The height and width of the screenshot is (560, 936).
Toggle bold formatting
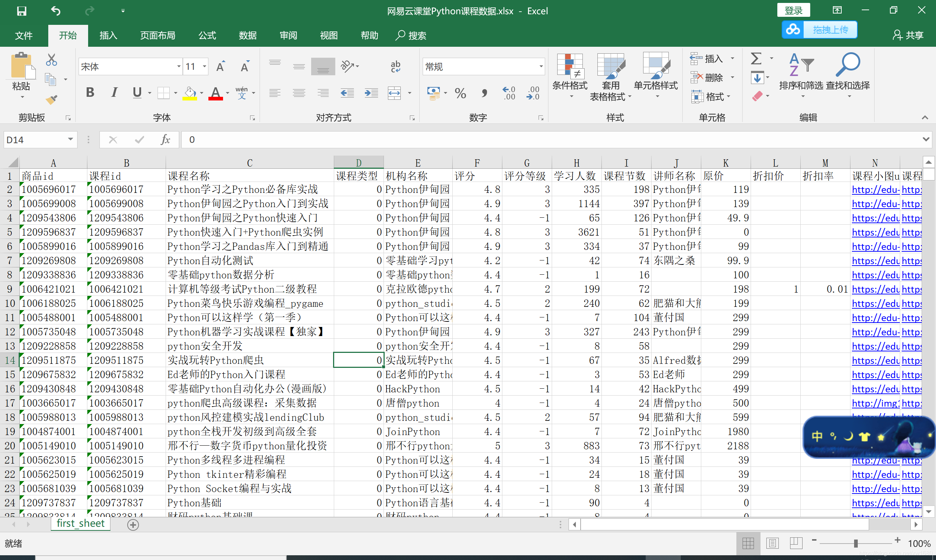pos(90,92)
